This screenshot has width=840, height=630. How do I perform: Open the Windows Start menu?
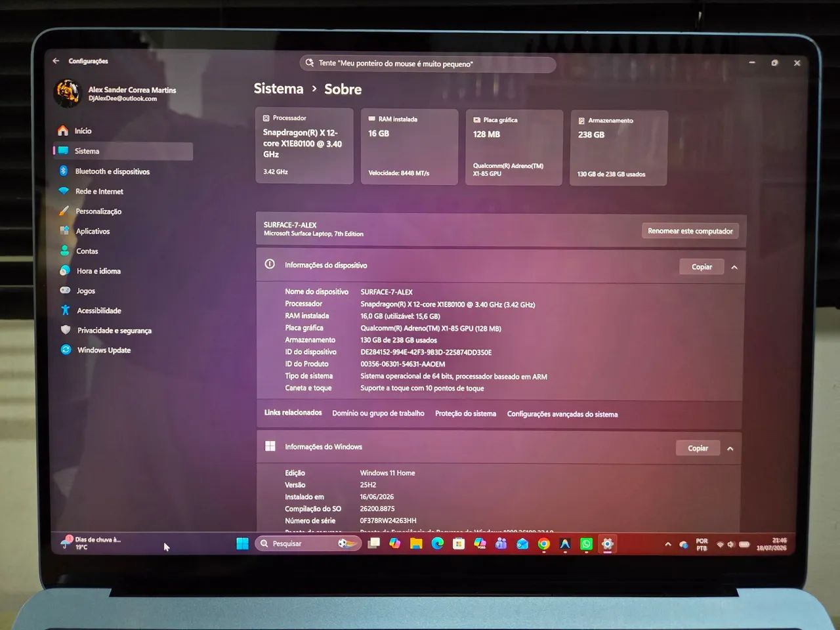pyautogui.click(x=242, y=543)
